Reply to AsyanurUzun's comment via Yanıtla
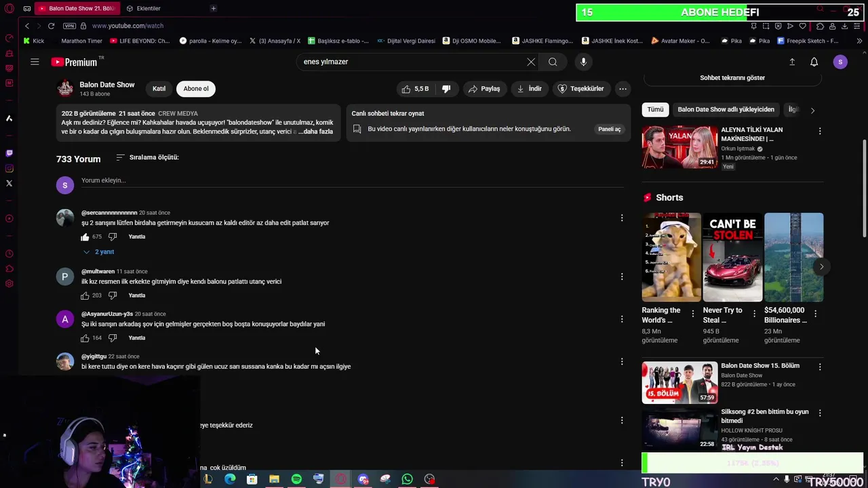The image size is (868, 488). coord(137,338)
